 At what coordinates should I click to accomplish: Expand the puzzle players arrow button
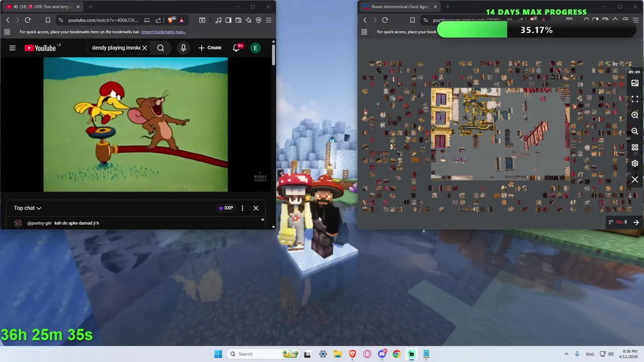636,222
